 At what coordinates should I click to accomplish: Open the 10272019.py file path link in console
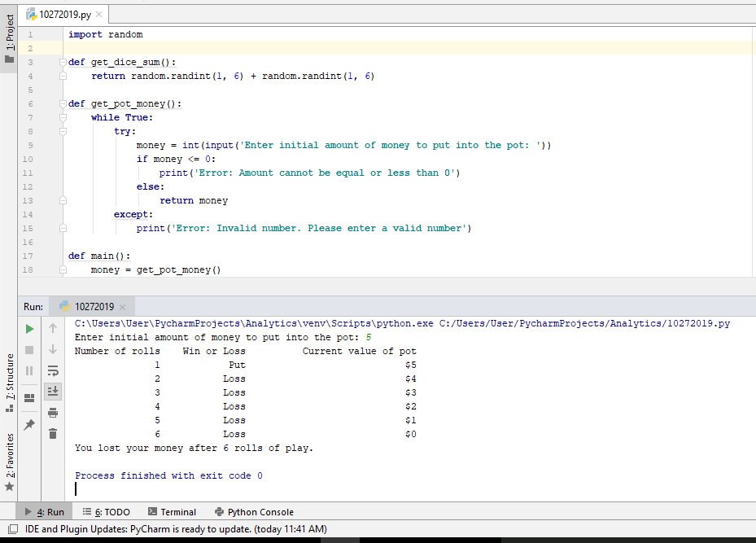click(x=584, y=323)
